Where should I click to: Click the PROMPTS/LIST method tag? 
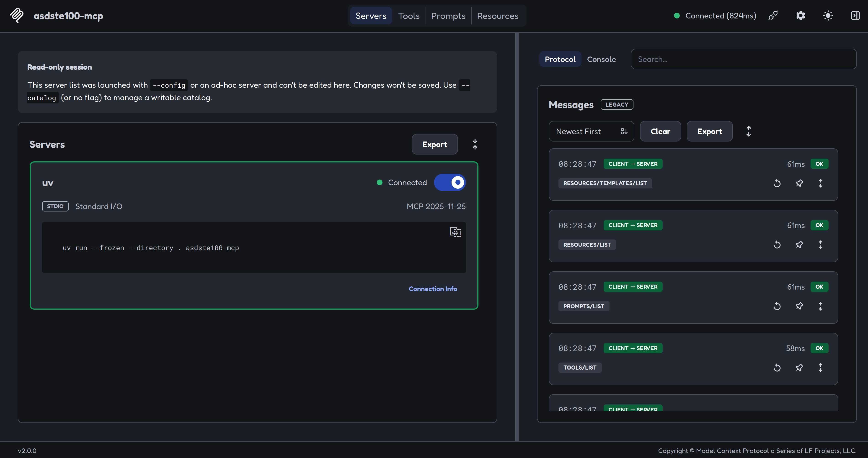(584, 306)
